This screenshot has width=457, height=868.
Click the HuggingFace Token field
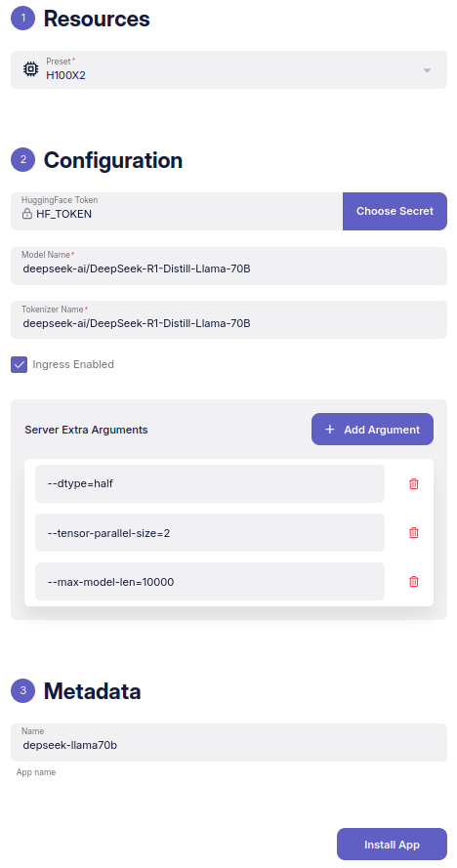(177, 211)
